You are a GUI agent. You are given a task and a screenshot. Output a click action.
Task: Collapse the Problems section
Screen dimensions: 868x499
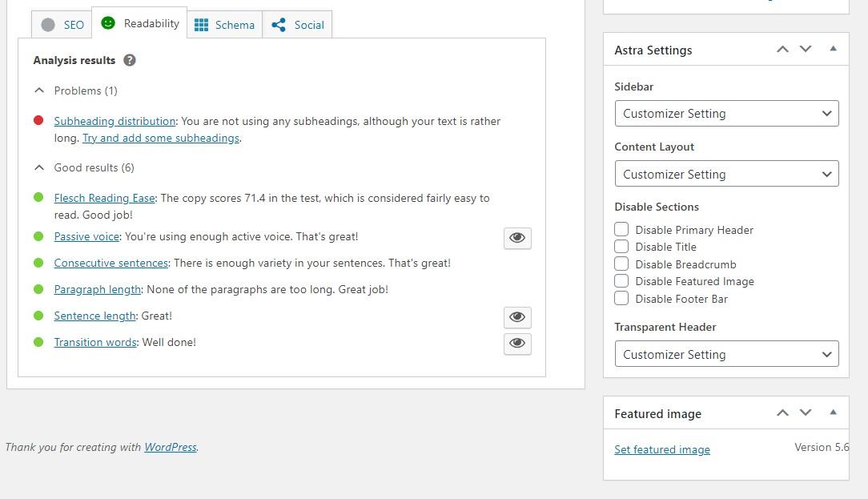(39, 91)
